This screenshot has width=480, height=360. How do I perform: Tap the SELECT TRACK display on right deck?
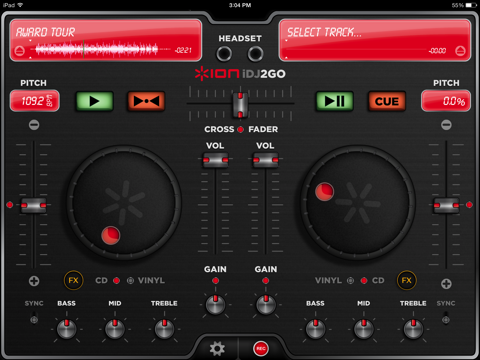click(x=375, y=40)
